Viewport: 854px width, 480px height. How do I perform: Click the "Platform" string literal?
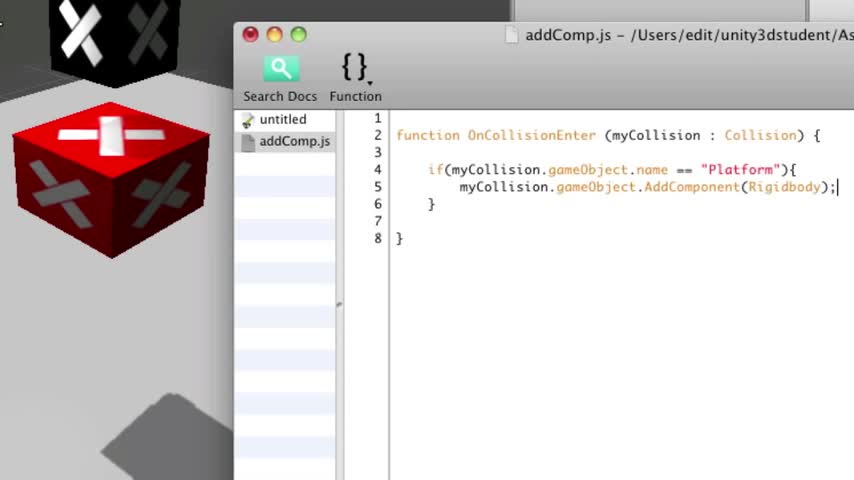[740, 169]
